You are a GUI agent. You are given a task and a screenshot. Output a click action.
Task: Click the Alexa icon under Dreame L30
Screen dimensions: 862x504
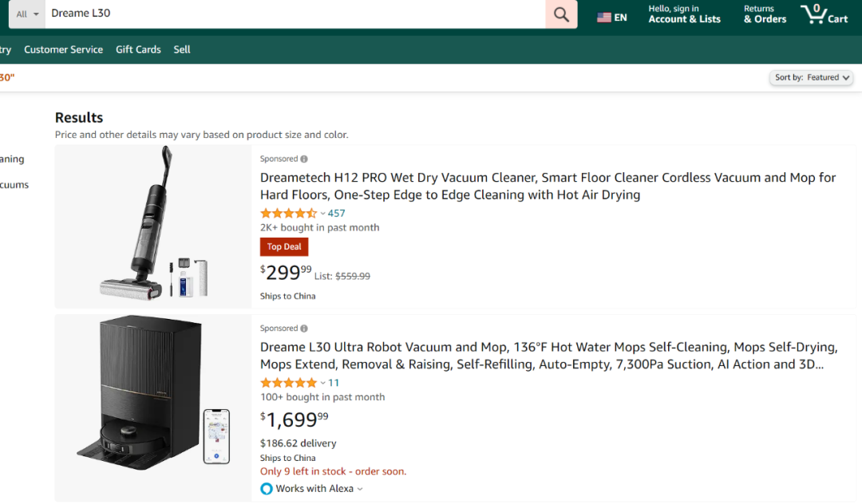click(267, 489)
